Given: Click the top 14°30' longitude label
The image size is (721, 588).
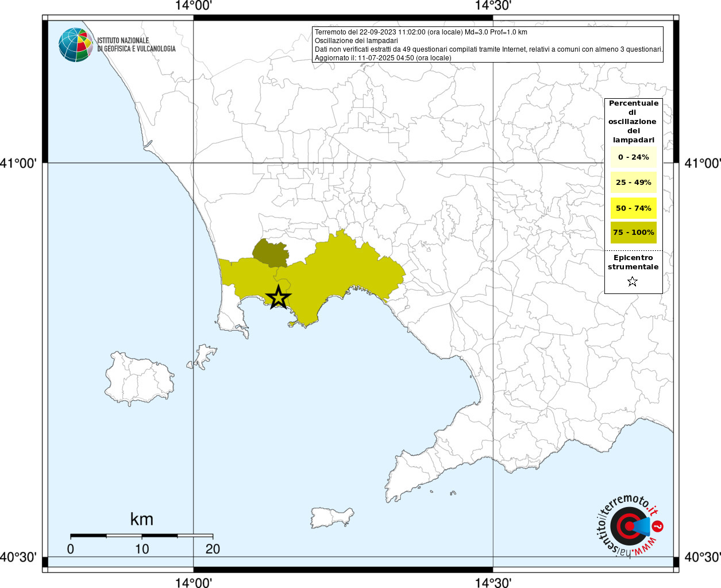Looking at the screenshot, I should (493, 6).
